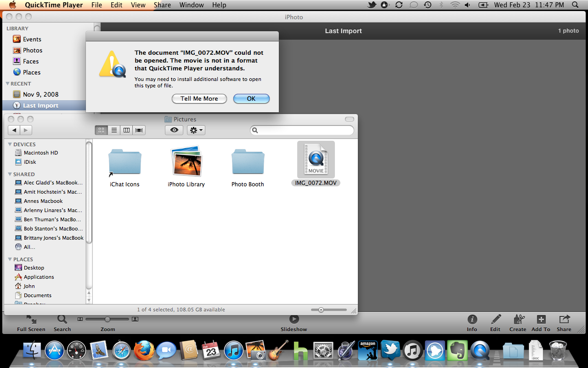Viewport: 588px width, 368px height.
Task: Go back in the Finder window
Action: (14, 130)
